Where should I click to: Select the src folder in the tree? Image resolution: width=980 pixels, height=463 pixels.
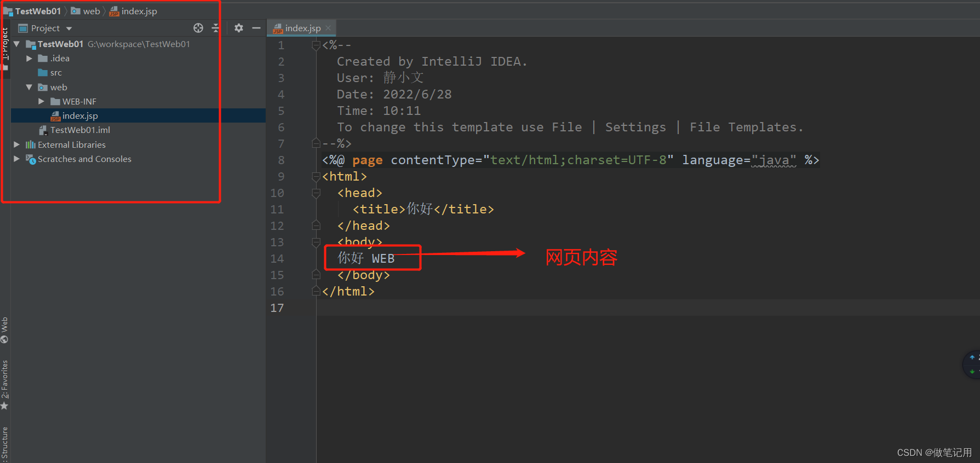coord(56,73)
